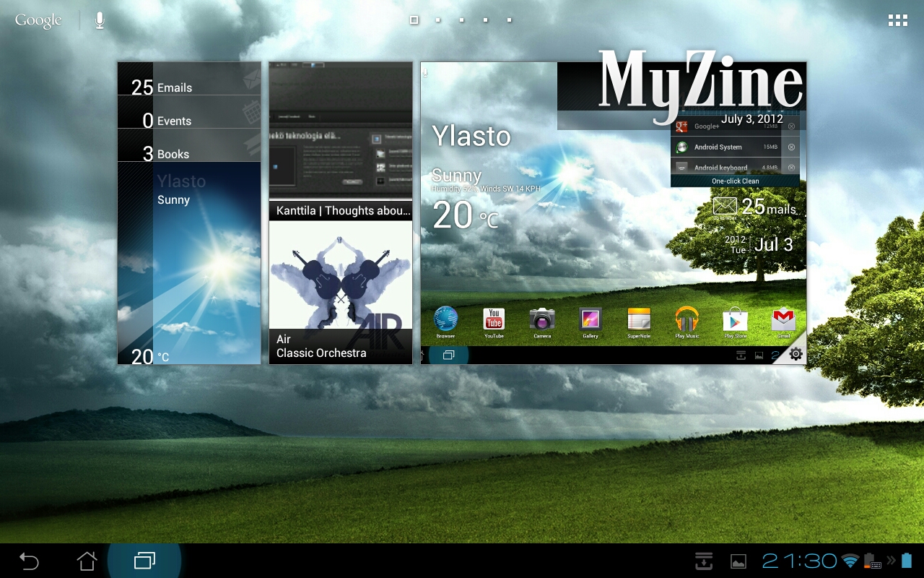Open recent apps in system bar
This screenshot has height=578, width=924.
coord(144,561)
